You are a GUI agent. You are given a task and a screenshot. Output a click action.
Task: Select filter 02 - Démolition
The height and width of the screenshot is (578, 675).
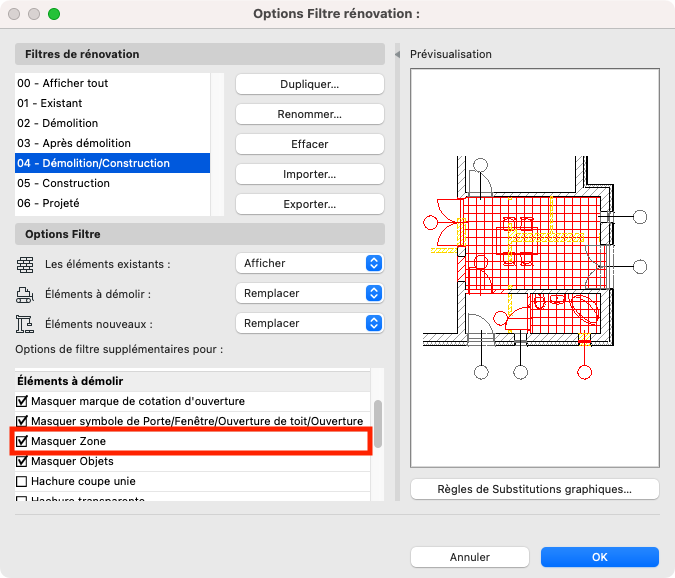112,123
